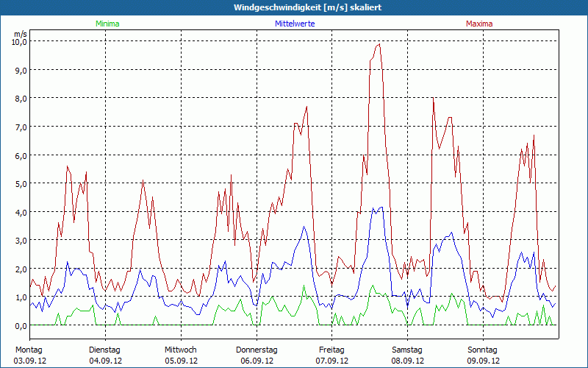
Task: Click the 1,0 y-axis value
Action: tap(21, 297)
